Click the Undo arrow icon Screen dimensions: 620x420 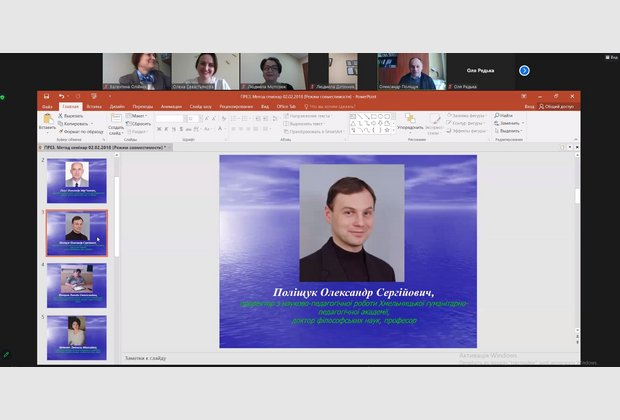61,96
